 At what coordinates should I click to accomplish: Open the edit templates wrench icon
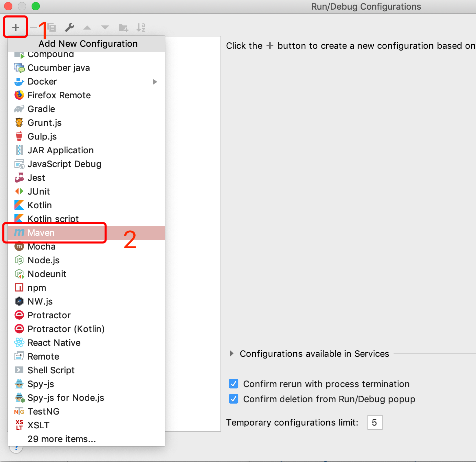pos(70,27)
